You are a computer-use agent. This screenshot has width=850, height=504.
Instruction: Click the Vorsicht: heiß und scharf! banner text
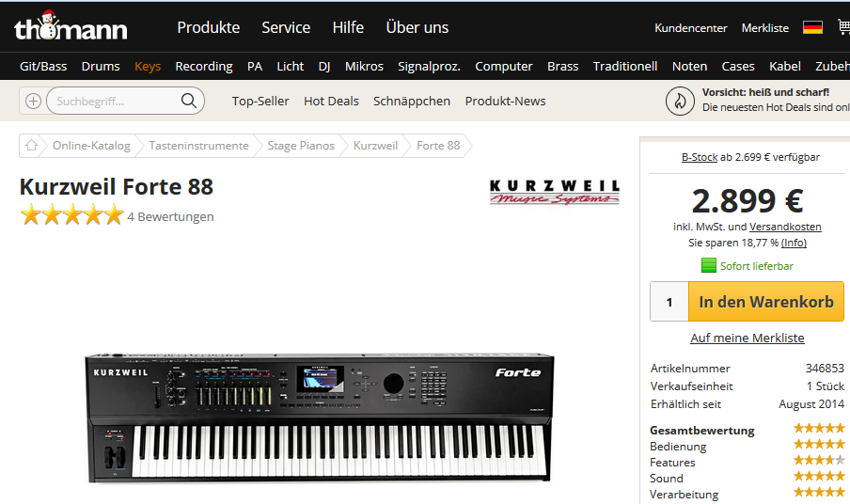765,92
